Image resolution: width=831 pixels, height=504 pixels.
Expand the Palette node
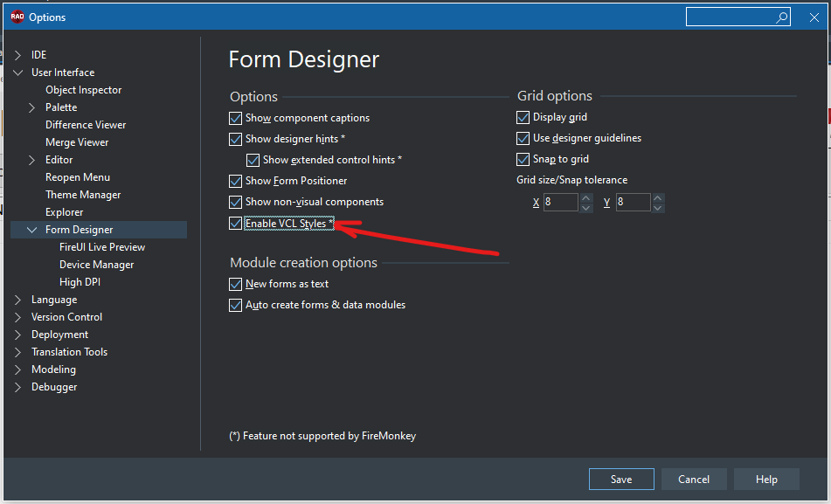(31, 107)
